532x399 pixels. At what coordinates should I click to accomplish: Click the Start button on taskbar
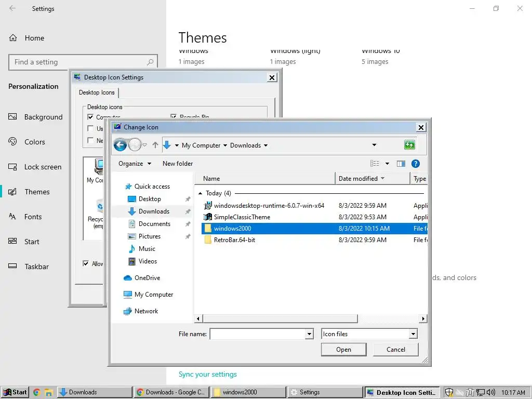(x=15, y=392)
